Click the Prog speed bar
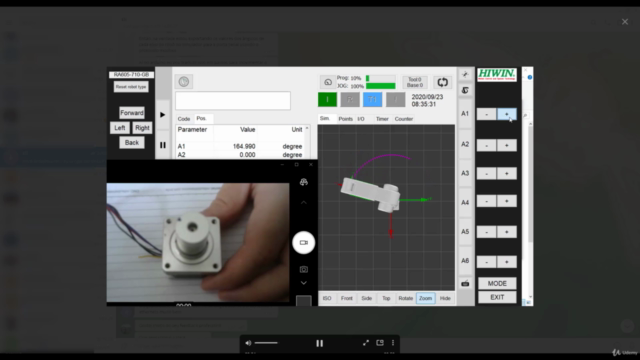This screenshot has height=360, width=640. 380,78
